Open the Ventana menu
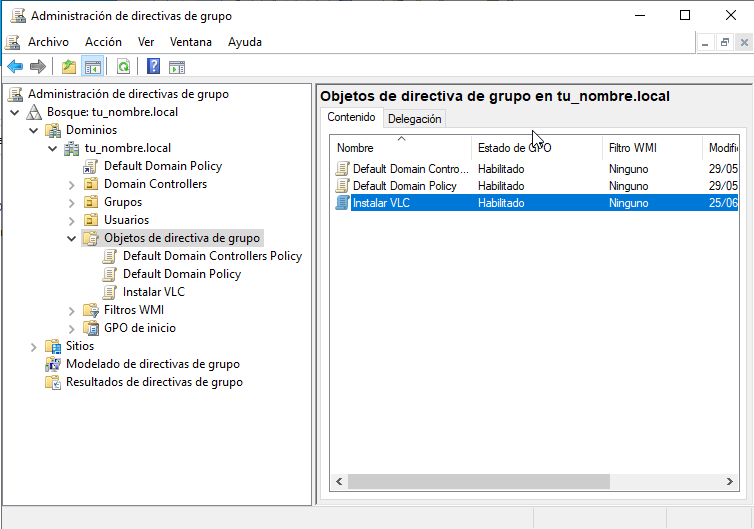Viewport: 754px width, 529px height. click(x=191, y=42)
